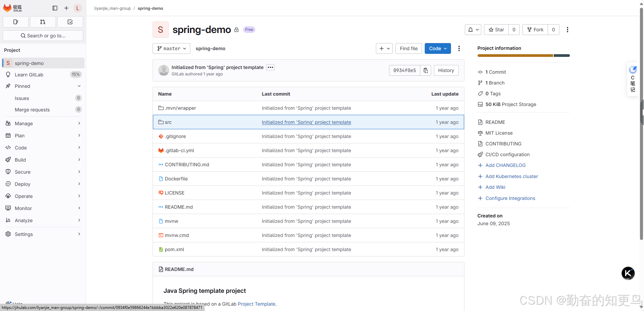Open project actions kebab menu near Fork
The image size is (644, 311).
coord(568,30)
